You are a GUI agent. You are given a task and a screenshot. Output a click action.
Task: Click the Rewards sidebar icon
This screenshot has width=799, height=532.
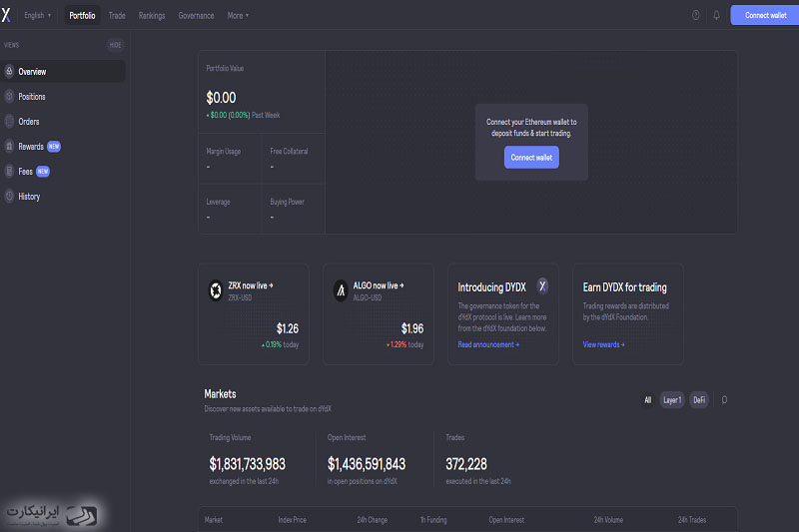pos(9,146)
